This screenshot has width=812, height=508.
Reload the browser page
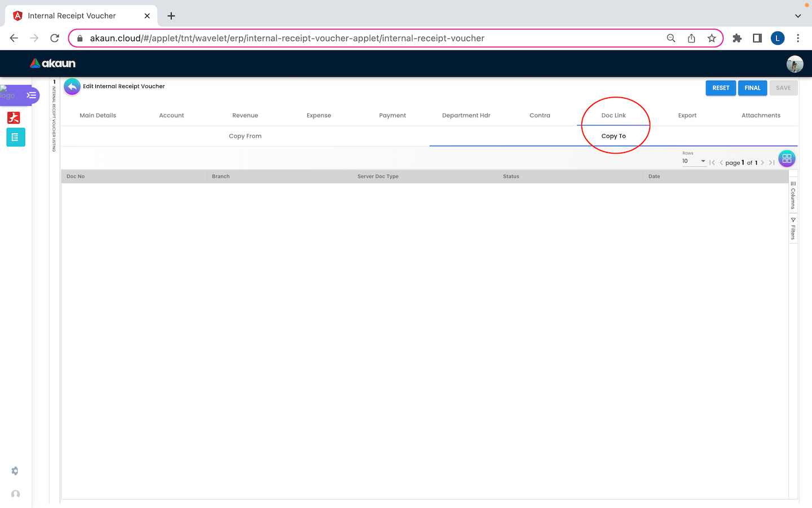coord(55,38)
